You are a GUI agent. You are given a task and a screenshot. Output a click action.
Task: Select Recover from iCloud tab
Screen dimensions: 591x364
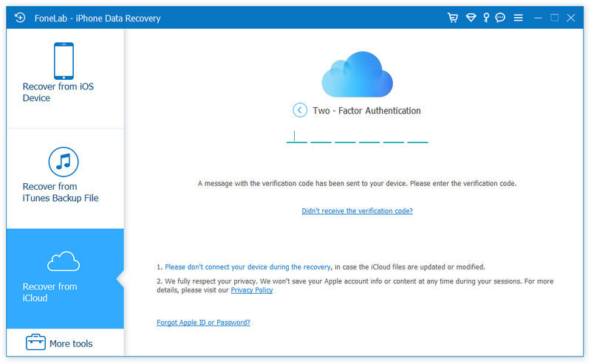point(65,278)
